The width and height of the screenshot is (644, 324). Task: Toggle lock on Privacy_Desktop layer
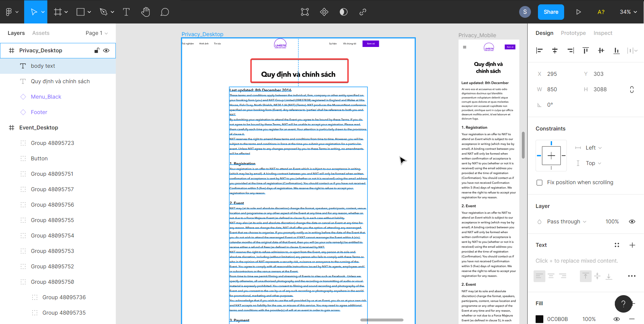[97, 51]
